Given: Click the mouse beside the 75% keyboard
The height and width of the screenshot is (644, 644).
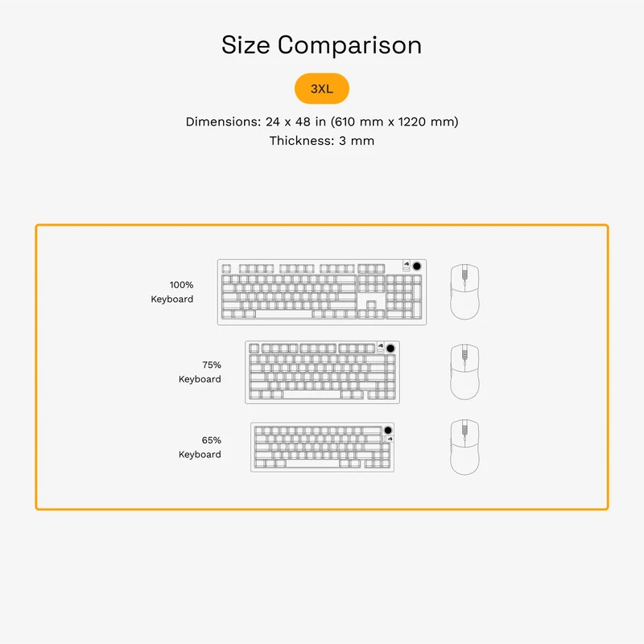Looking at the screenshot, I should [x=464, y=372].
